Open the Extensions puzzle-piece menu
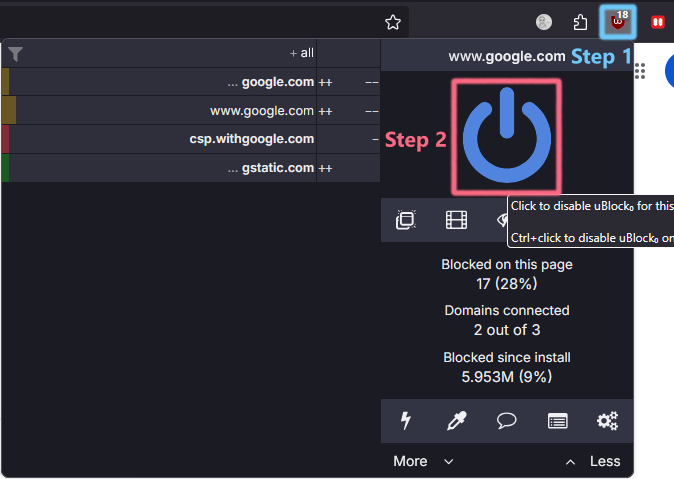The image size is (674, 479). [580, 22]
